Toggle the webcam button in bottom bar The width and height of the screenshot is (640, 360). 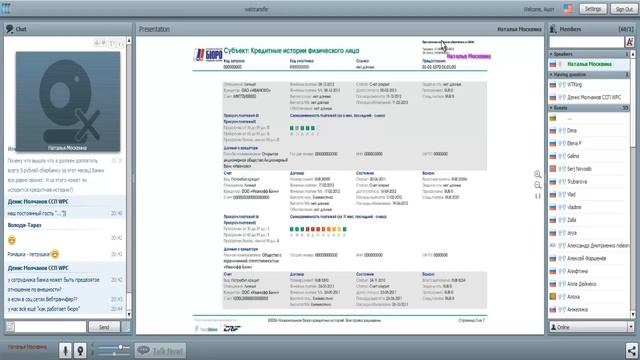pyautogui.click(x=80, y=351)
